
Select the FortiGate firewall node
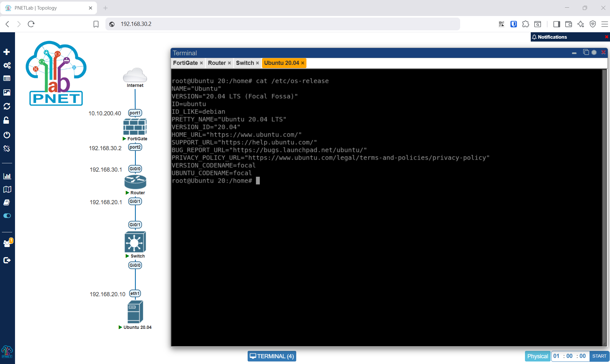pyautogui.click(x=135, y=127)
